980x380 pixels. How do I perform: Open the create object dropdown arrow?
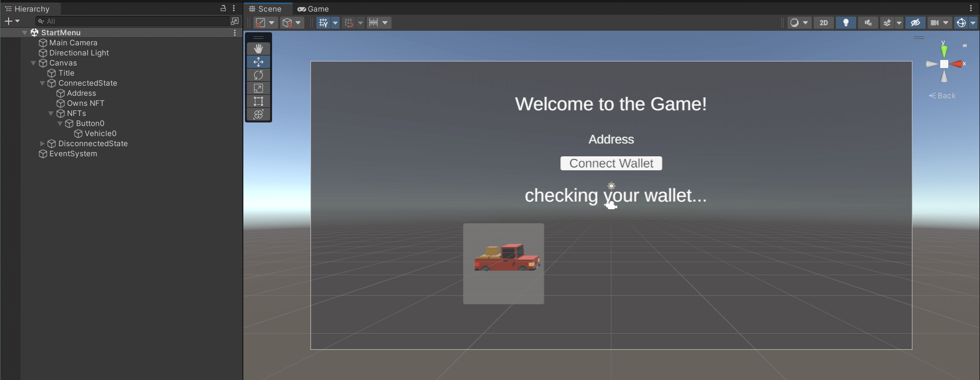pos(17,21)
